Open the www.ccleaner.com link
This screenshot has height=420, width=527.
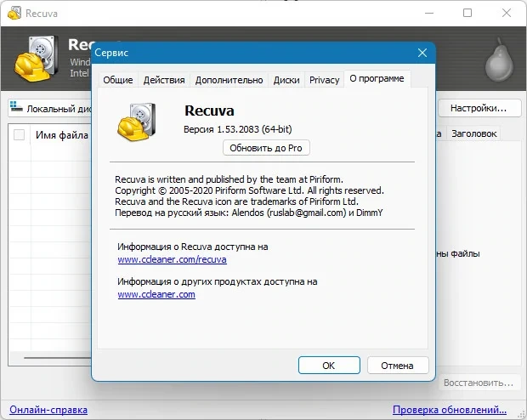156,294
